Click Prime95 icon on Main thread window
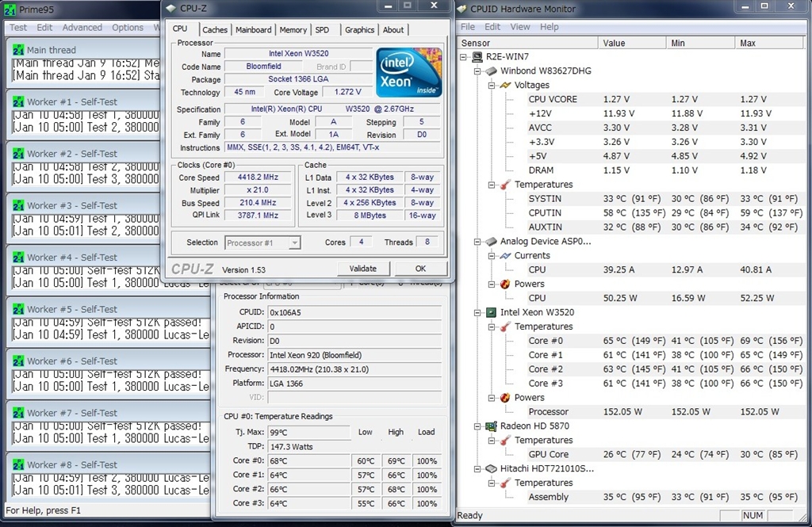812x527 pixels. click(x=18, y=50)
